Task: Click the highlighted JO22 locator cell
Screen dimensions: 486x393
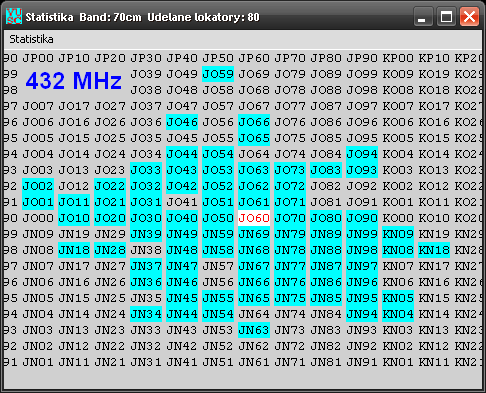Action: coord(110,186)
